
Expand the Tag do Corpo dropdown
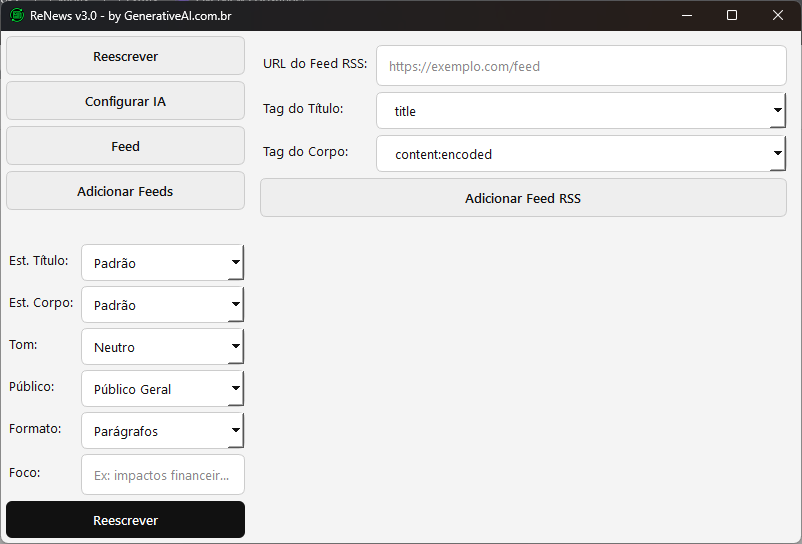tap(581, 154)
